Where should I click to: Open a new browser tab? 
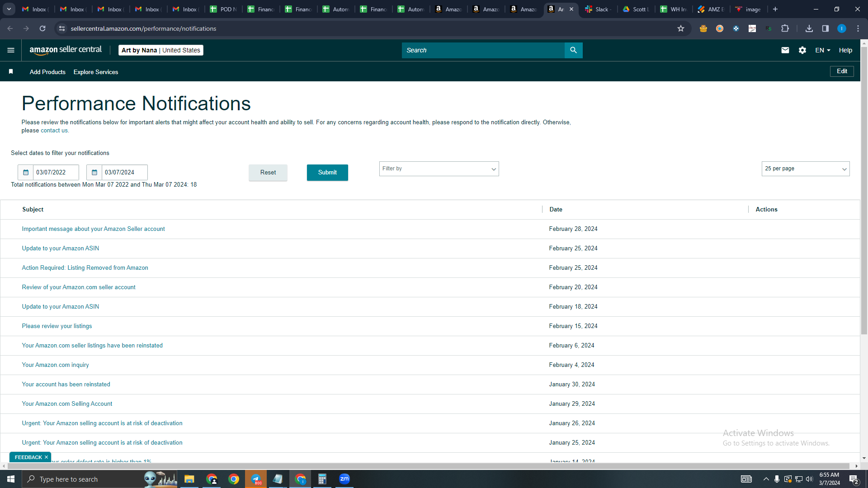pyautogui.click(x=775, y=9)
